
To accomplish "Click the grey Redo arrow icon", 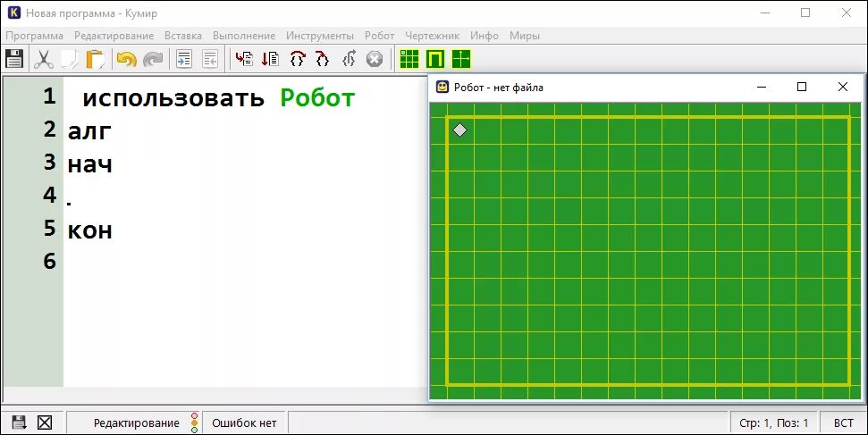I will (153, 59).
